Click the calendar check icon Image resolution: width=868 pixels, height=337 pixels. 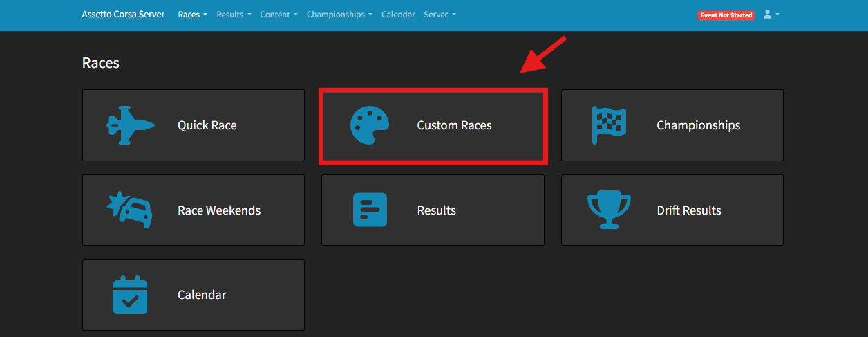(x=131, y=295)
